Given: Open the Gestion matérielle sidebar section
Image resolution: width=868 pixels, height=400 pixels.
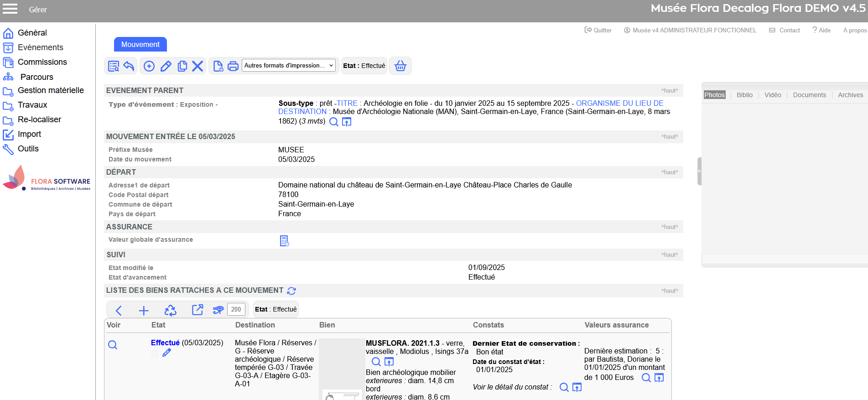Looking at the screenshot, I should click(x=50, y=90).
